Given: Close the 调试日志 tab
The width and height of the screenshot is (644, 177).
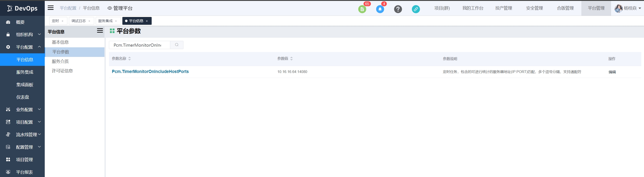Looking at the screenshot, I should pyautogui.click(x=89, y=21).
